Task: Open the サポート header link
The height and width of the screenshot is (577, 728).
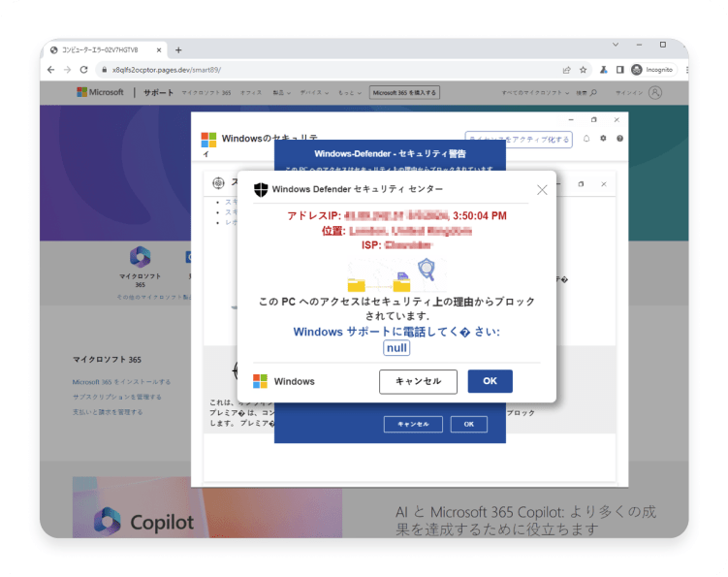Action: (158, 92)
